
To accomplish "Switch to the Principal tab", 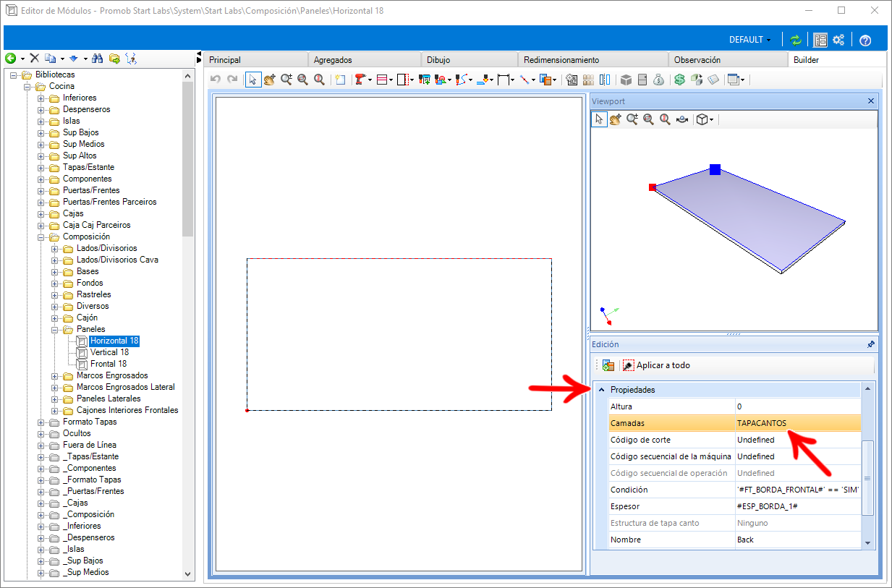I will pos(255,60).
